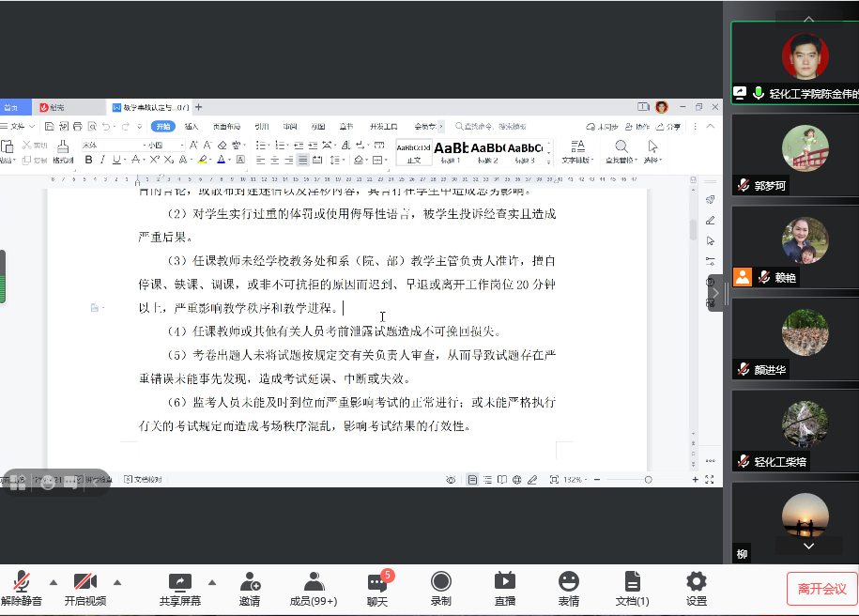
Task: Select the Bold formatting icon
Action: [89, 159]
